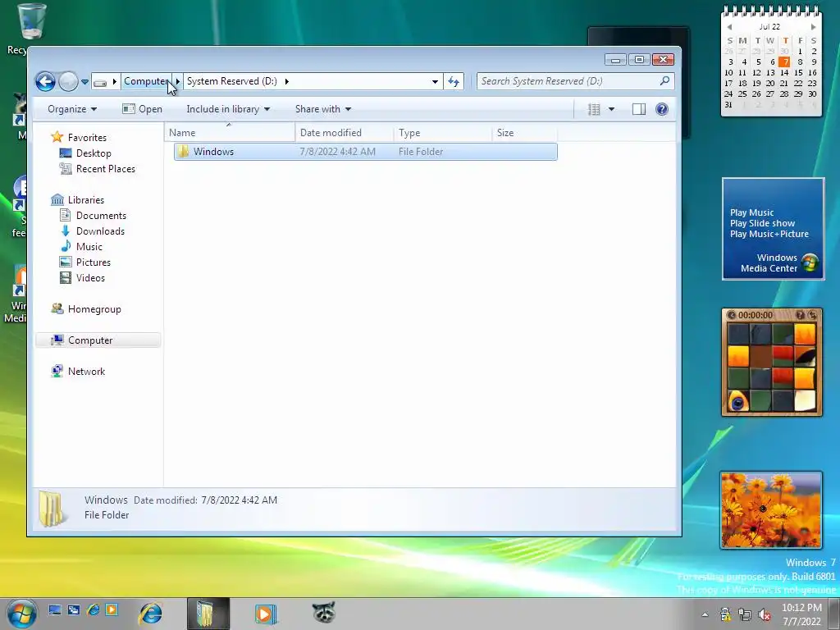Screen dimensions: 840x630
Task: Click Play Music+Picture in Media Center gadget
Action: [x=769, y=234]
